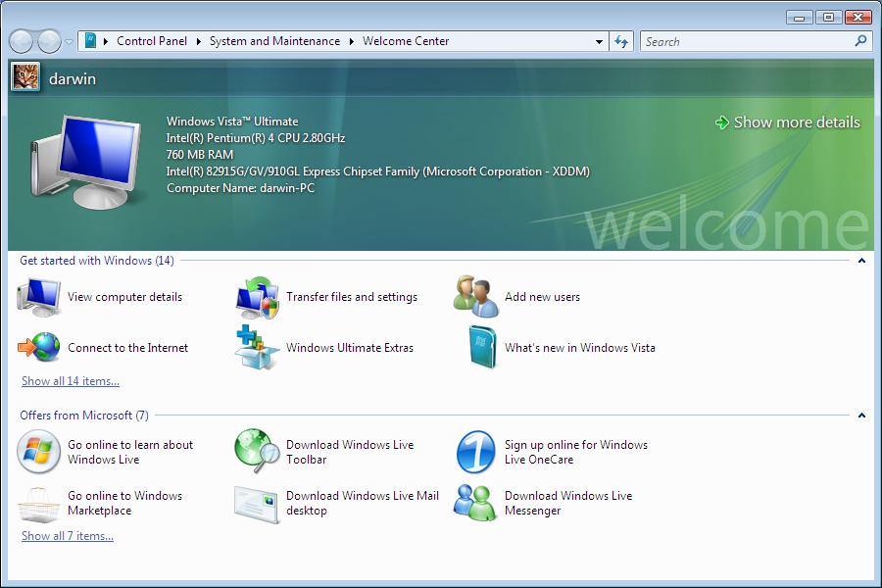The image size is (882, 588).
Task: Open recent pages dropdown beside navigation buttons
Action: pyautogui.click(x=69, y=42)
